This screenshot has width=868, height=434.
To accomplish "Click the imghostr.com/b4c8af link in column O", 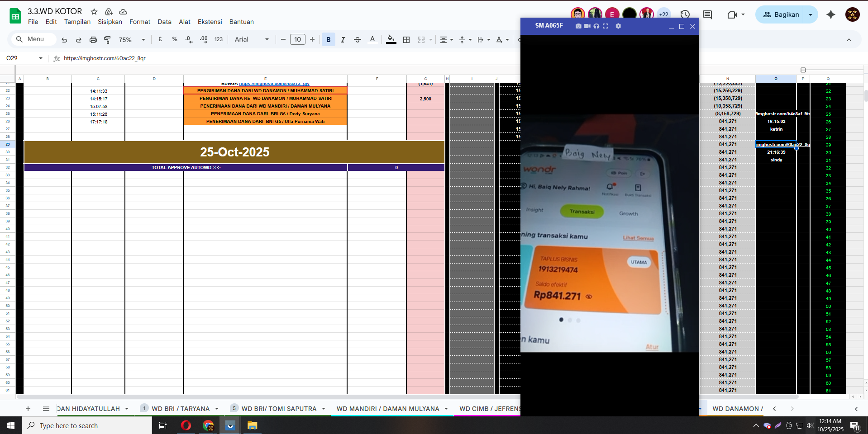I will tap(782, 114).
